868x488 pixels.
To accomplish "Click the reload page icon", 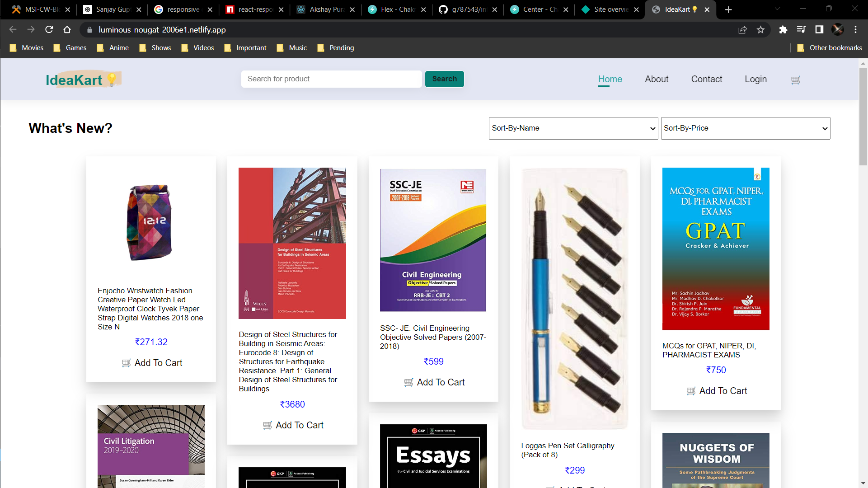I will (49, 30).
